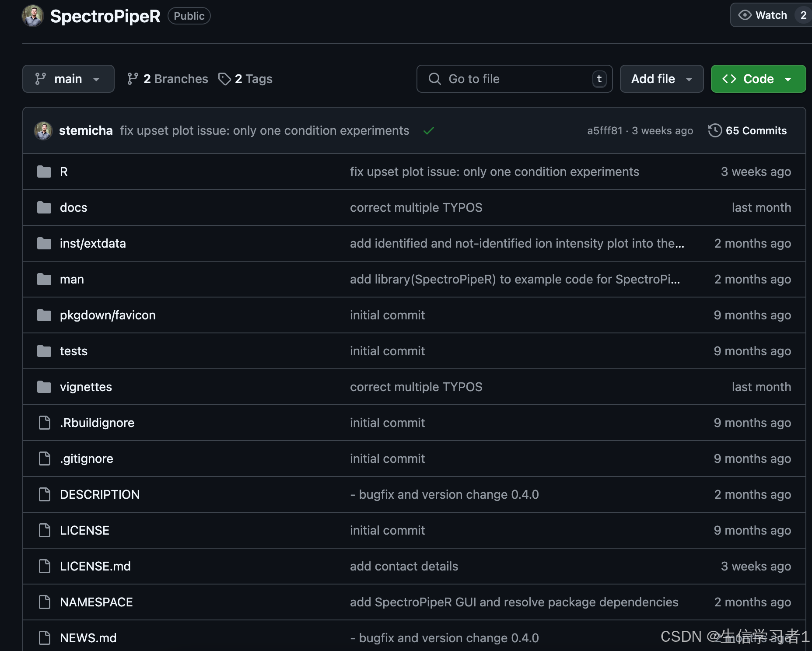Open the main branch selector dropdown
Viewport: 812px width, 651px height.
[68, 79]
